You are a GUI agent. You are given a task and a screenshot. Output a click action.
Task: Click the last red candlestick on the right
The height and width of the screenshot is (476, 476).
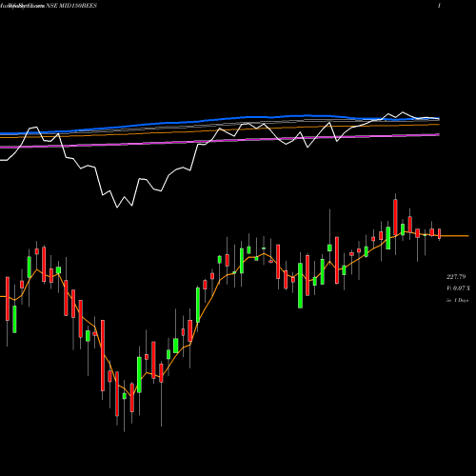[x=440, y=233]
